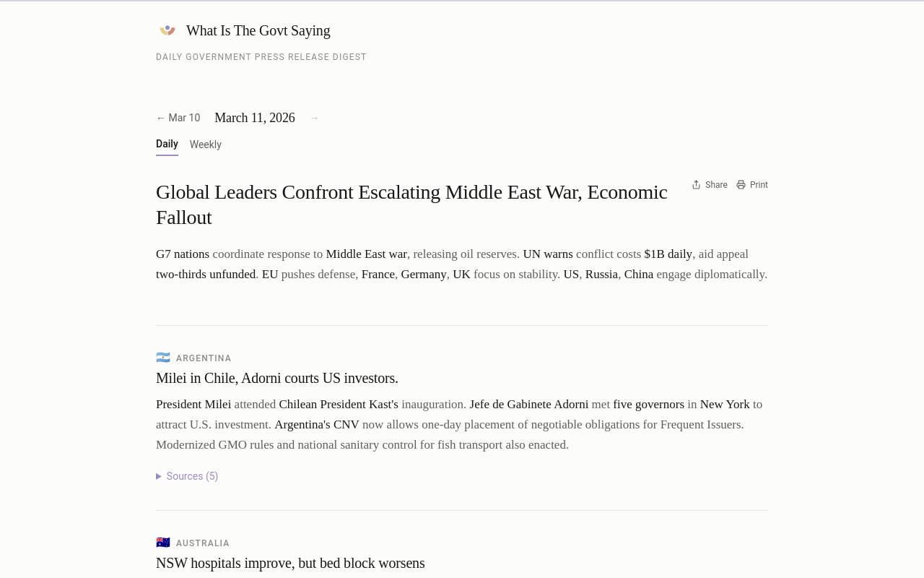The height and width of the screenshot is (578, 924).
Task: Click the AUSTRALIA country label
Action: (203, 543)
